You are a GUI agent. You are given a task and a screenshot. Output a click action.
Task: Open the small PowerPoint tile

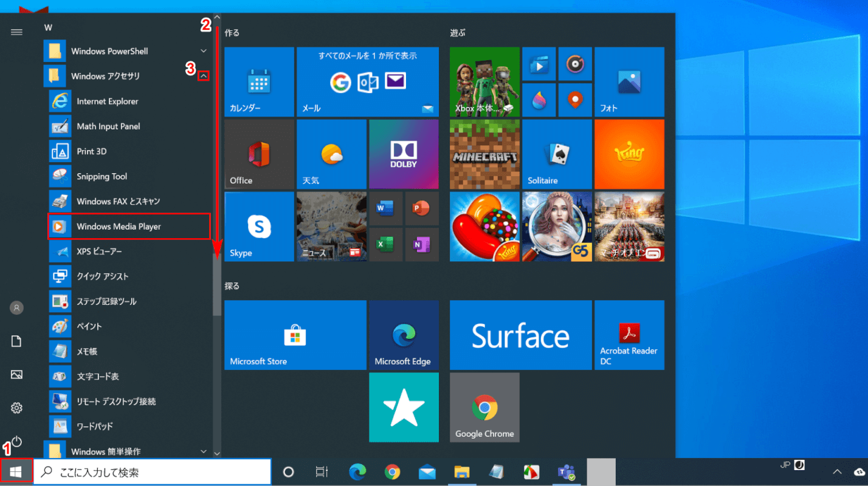click(422, 208)
